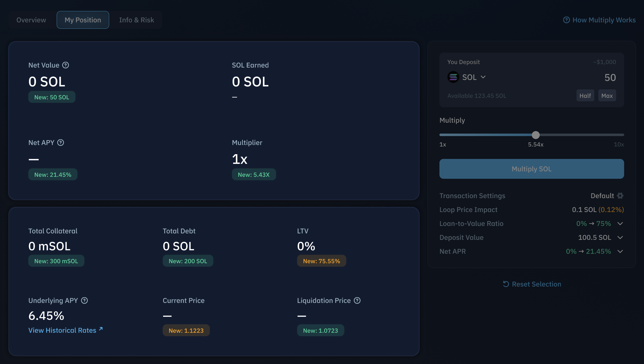Expand the Loan-to-Value Ratio details
Image resolution: width=644 pixels, height=364 pixels.
click(x=620, y=223)
